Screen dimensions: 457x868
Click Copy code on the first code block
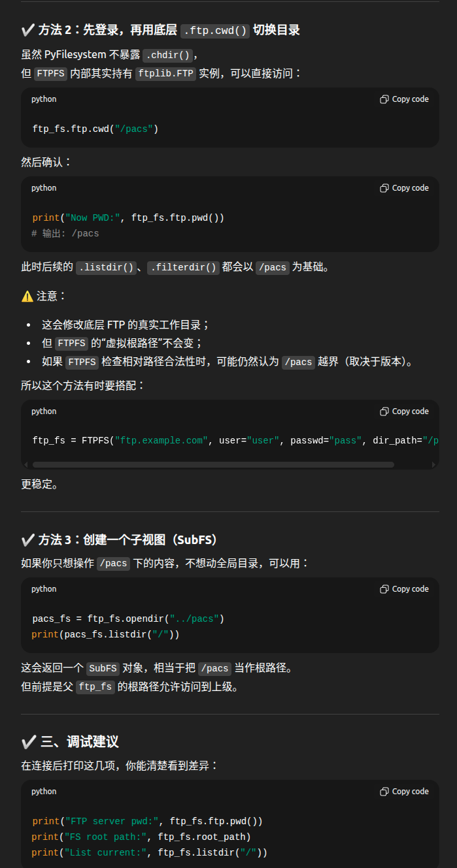click(409, 99)
